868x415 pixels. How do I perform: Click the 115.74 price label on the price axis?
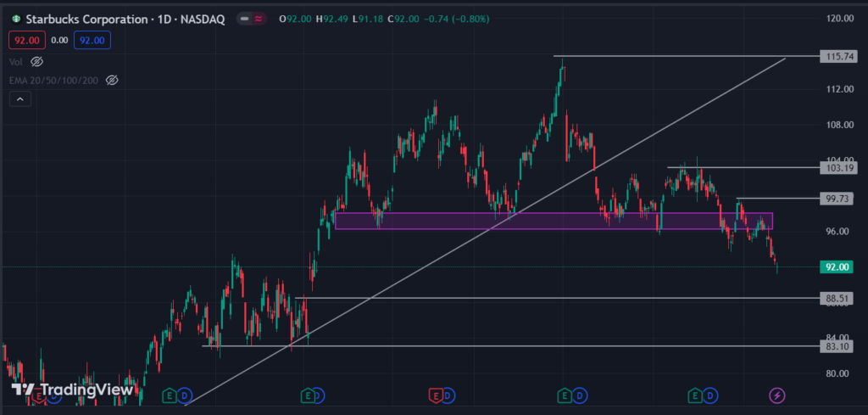pos(837,57)
